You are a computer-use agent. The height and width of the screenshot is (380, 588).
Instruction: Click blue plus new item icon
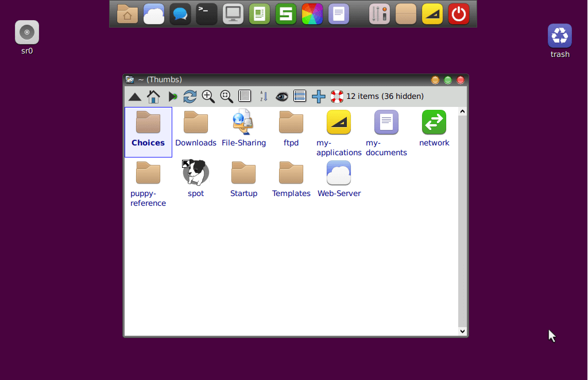coord(318,97)
